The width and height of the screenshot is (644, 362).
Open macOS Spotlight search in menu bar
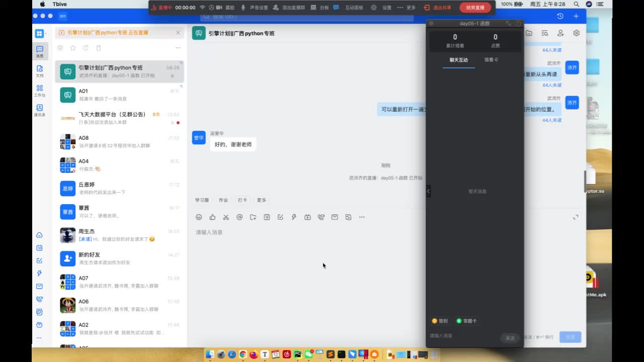pos(577,4)
